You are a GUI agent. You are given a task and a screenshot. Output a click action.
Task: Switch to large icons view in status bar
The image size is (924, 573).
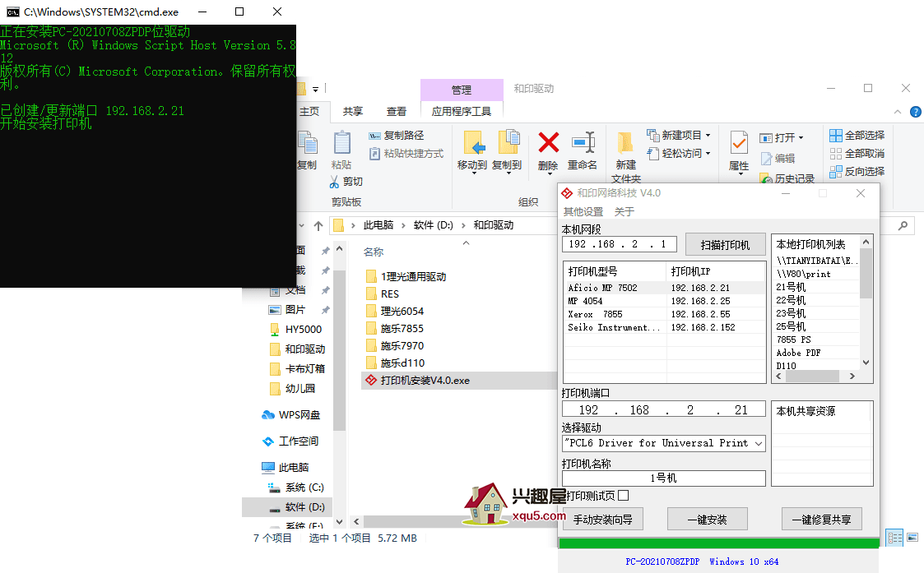(x=912, y=537)
